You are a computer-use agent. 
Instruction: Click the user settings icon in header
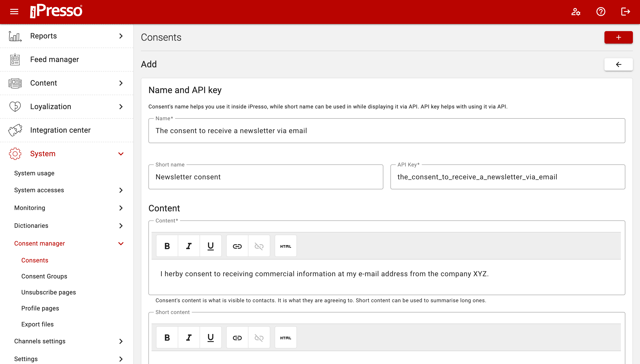pos(576,12)
